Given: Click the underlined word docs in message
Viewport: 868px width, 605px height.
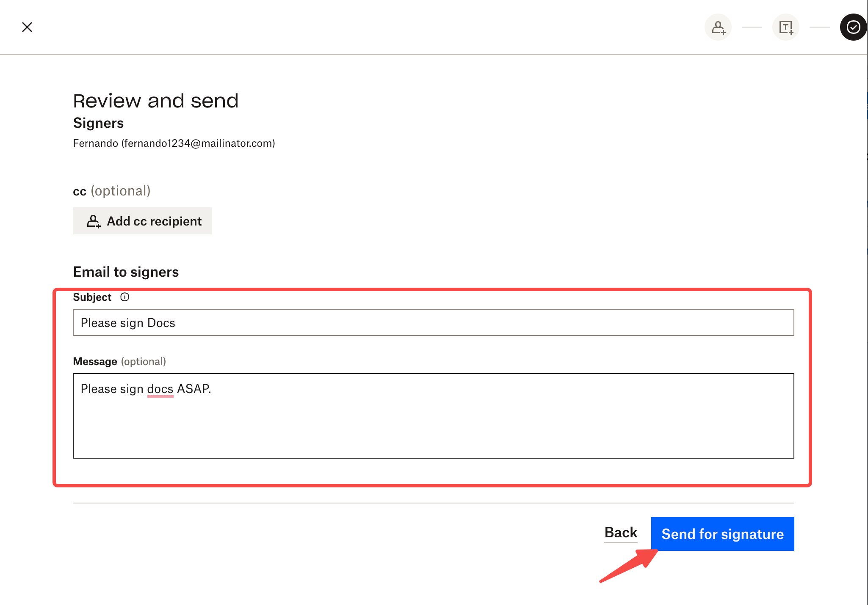Looking at the screenshot, I should [160, 389].
